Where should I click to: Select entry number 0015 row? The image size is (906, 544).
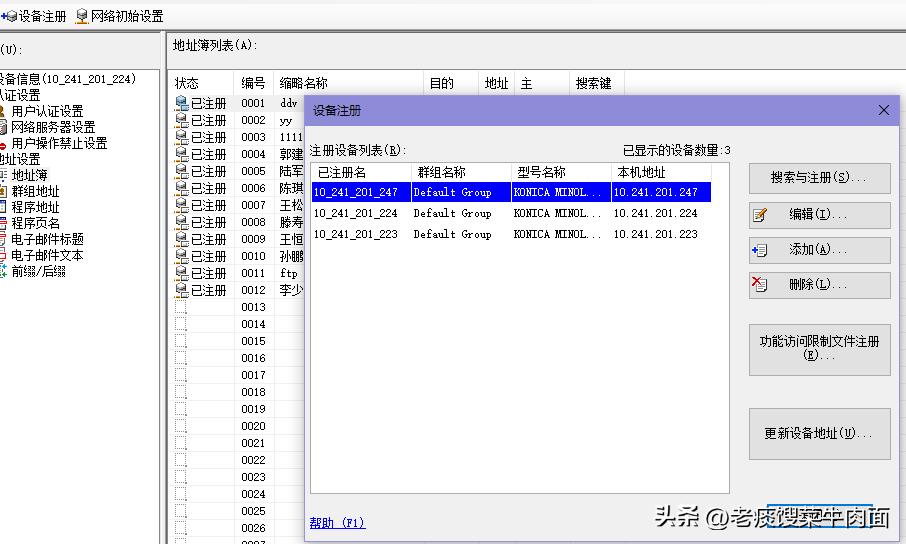[x=254, y=341]
